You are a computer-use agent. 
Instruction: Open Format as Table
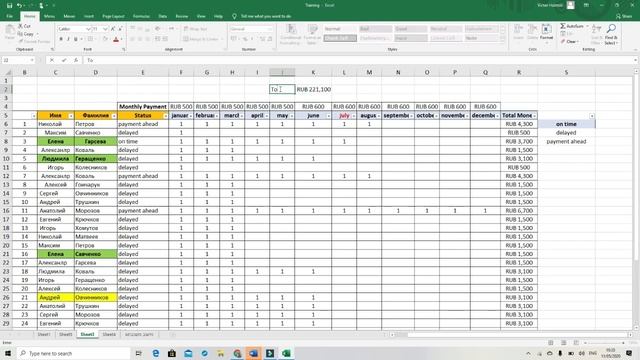312,34
